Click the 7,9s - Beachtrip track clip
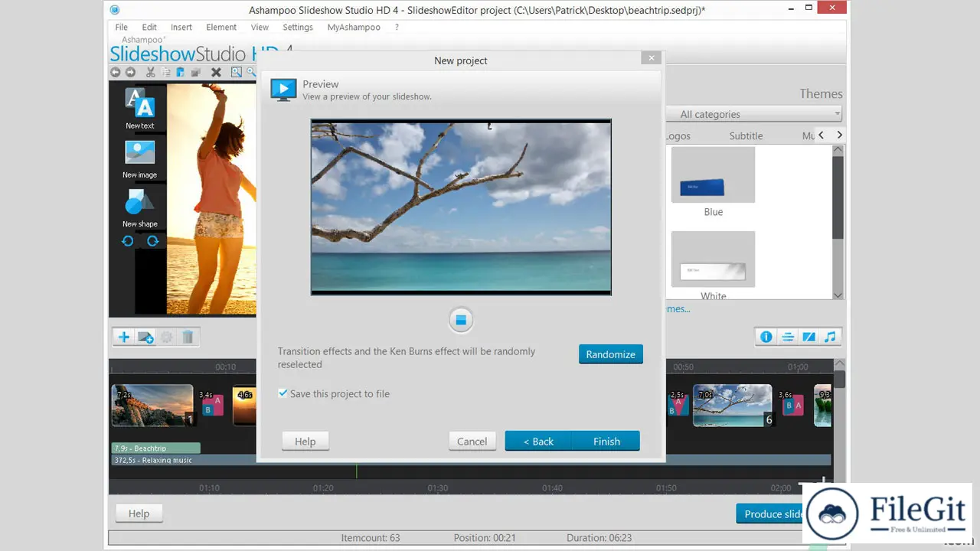Image resolution: width=980 pixels, height=551 pixels. pyautogui.click(x=156, y=448)
